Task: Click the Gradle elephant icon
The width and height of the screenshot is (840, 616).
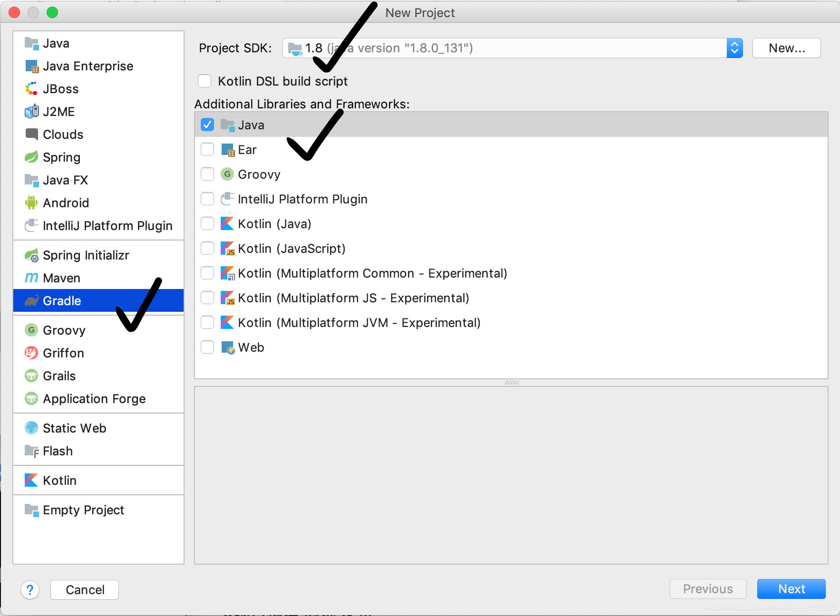Action: click(31, 301)
